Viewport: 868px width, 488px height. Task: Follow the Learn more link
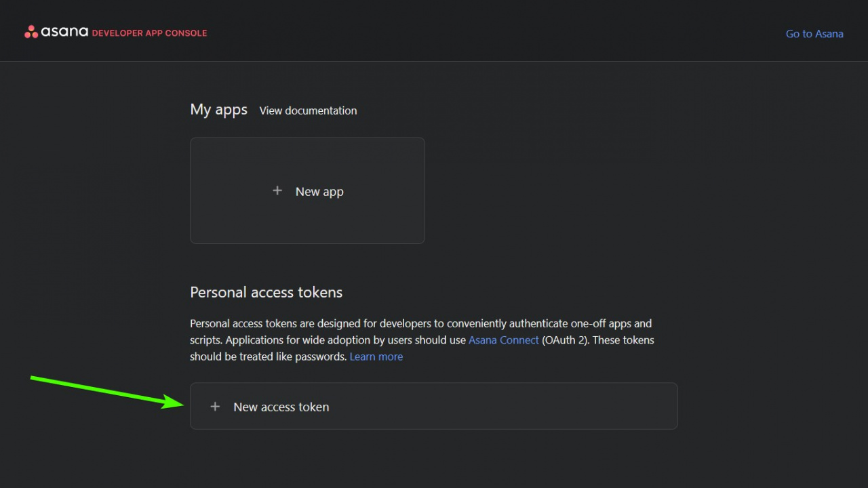[x=376, y=357]
